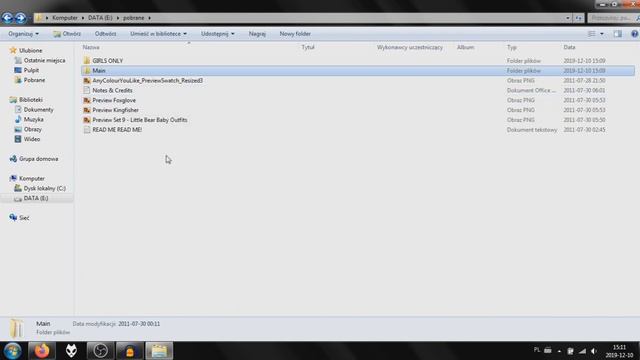Click the READ ME READ ME! text file icon
640x360 pixels.
pos(87,129)
